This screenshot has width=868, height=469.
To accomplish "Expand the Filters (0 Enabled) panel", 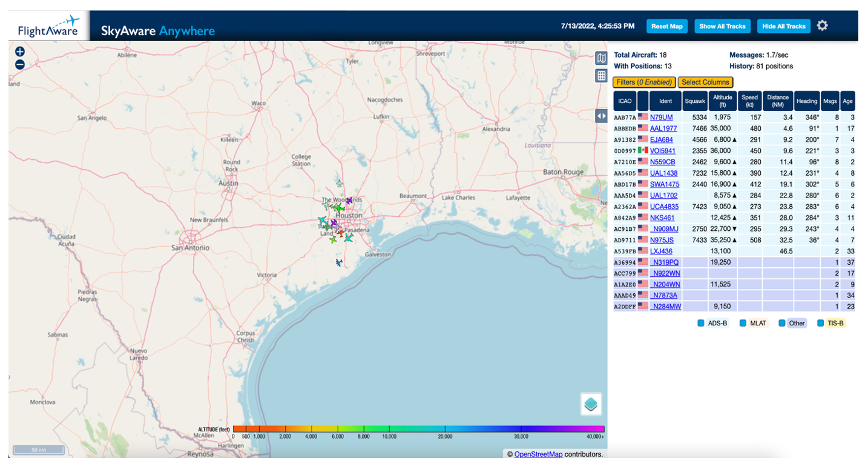I will point(644,82).
